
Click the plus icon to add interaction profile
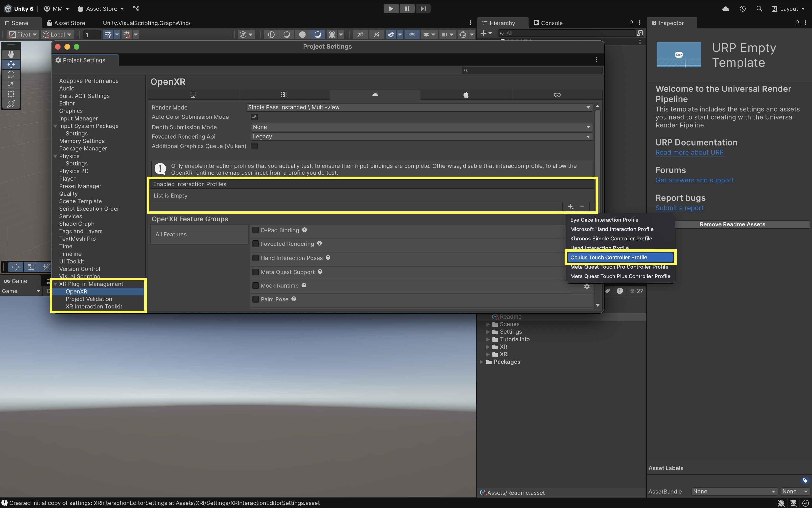click(x=570, y=206)
